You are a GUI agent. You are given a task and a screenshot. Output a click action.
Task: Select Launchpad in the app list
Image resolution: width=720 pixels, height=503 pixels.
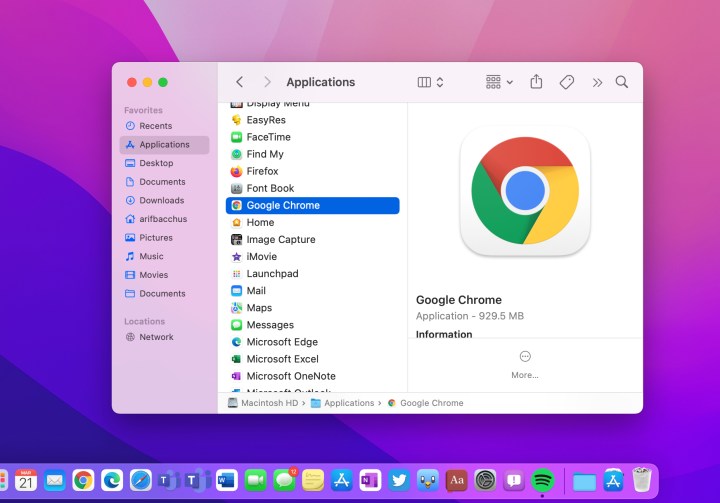pos(313,273)
